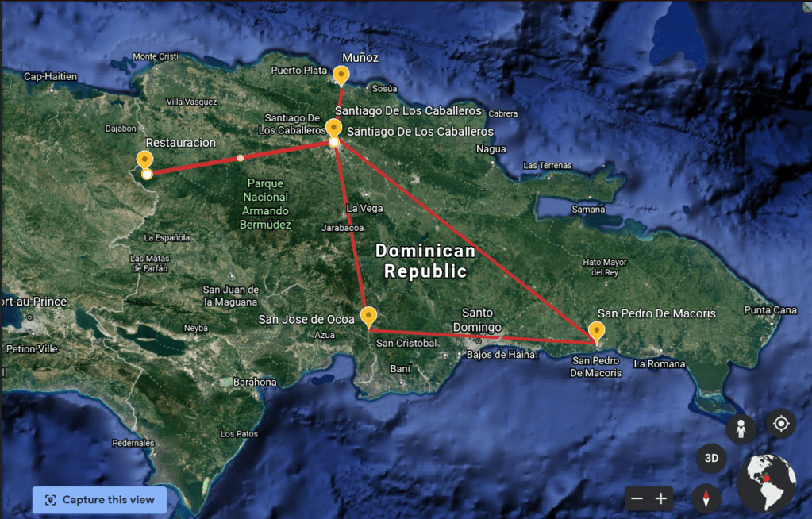Click the compass to reset north

click(x=706, y=499)
